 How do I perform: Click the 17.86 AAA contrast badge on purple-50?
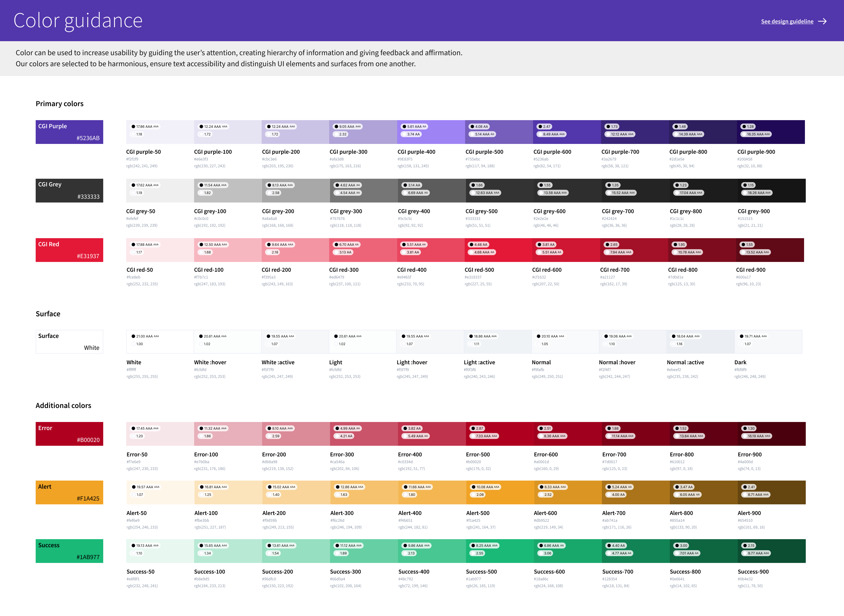point(145,127)
